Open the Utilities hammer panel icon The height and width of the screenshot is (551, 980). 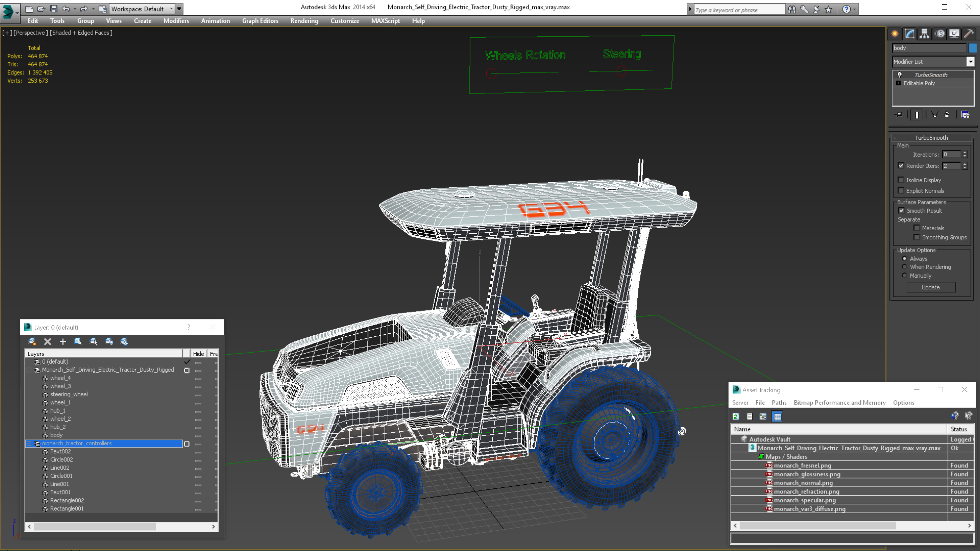968,33
